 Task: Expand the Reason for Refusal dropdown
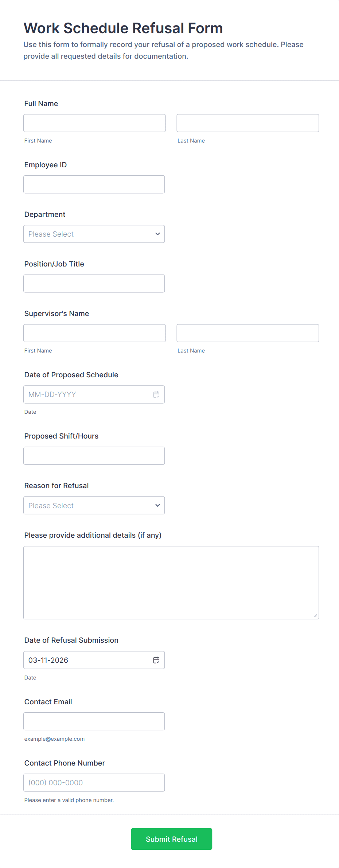point(94,506)
